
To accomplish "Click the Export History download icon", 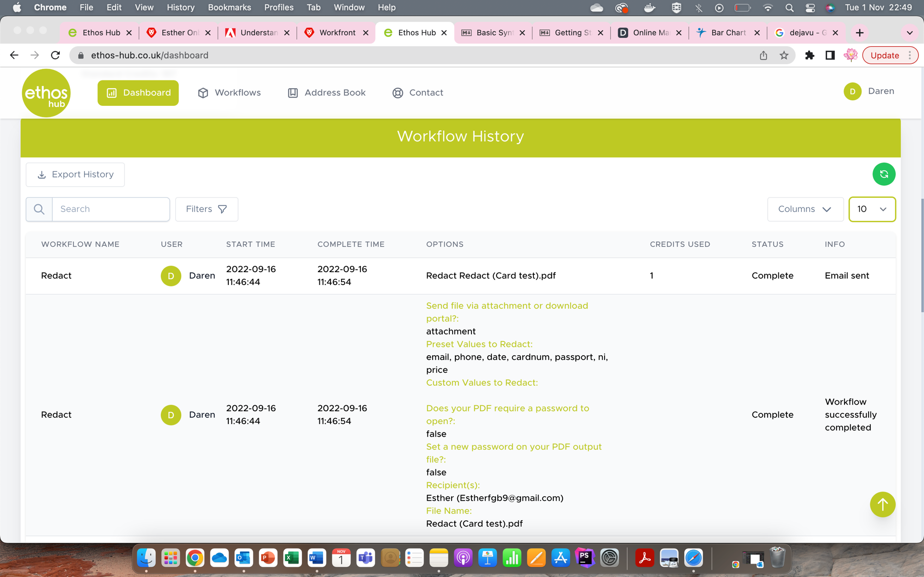I will tap(42, 175).
